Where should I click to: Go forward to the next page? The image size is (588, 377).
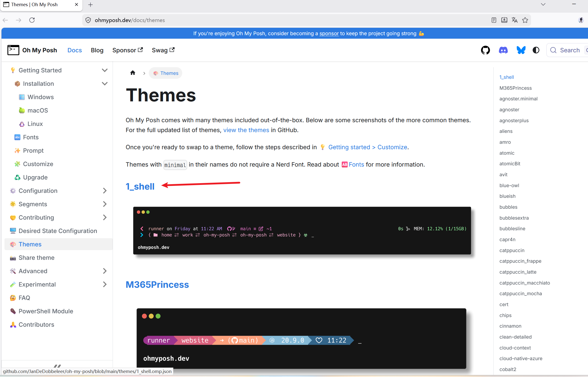tap(19, 20)
